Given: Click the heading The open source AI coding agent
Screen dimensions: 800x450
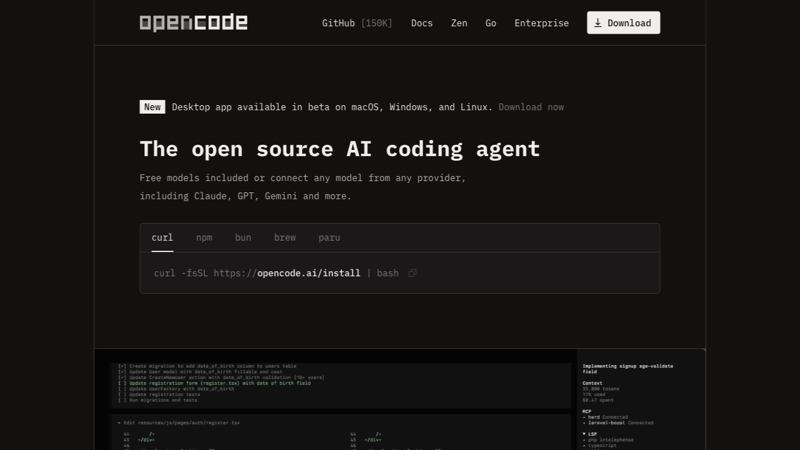Looking at the screenshot, I should pos(340,149).
